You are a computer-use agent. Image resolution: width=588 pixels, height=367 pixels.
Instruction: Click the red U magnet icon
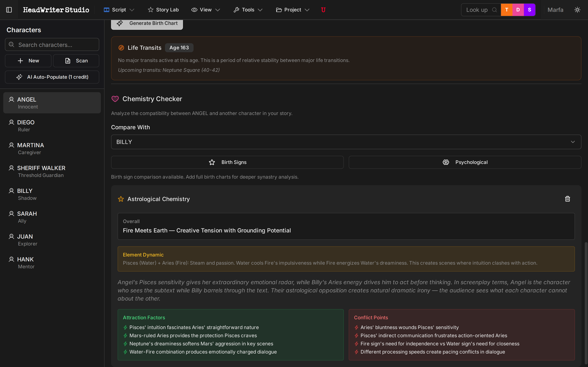(x=323, y=10)
